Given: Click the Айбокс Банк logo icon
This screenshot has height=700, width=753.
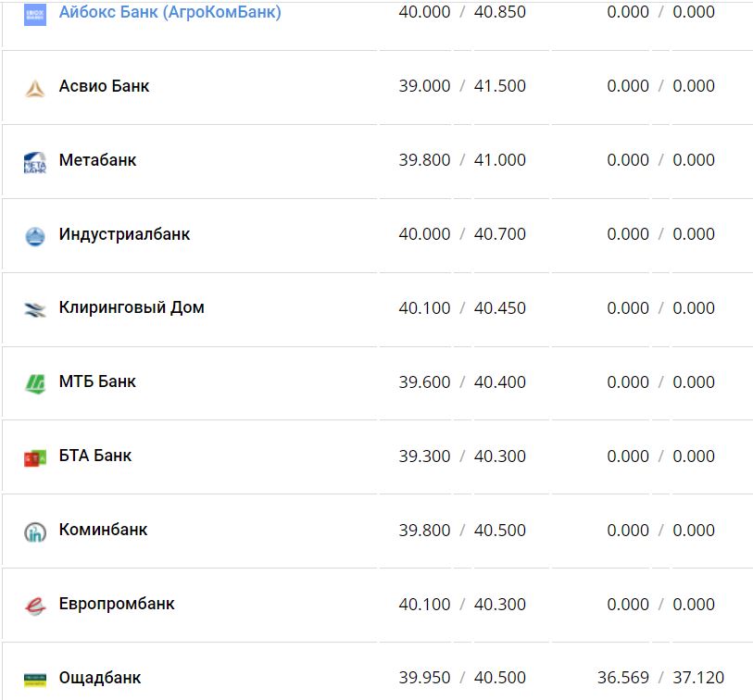Looking at the screenshot, I should (34, 14).
